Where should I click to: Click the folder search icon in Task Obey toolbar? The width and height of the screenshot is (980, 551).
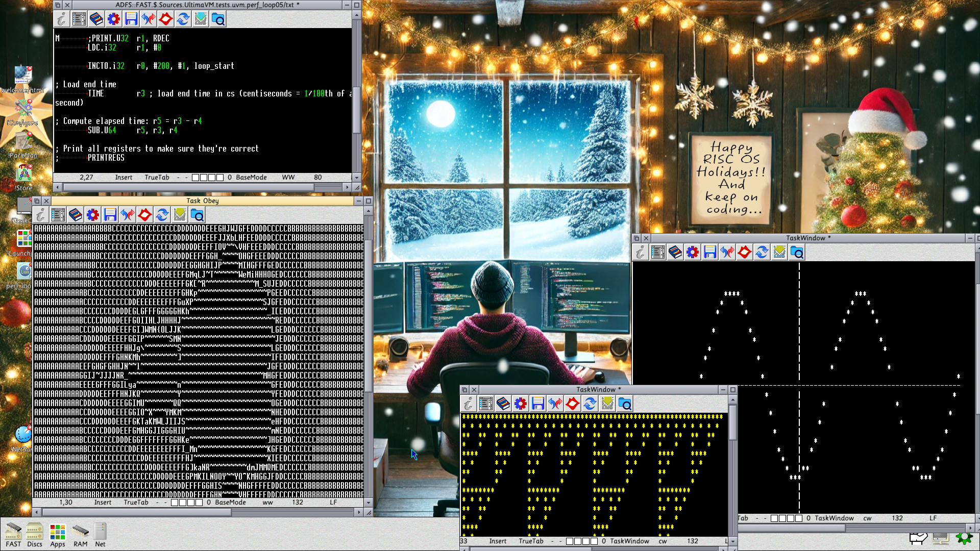tap(197, 215)
